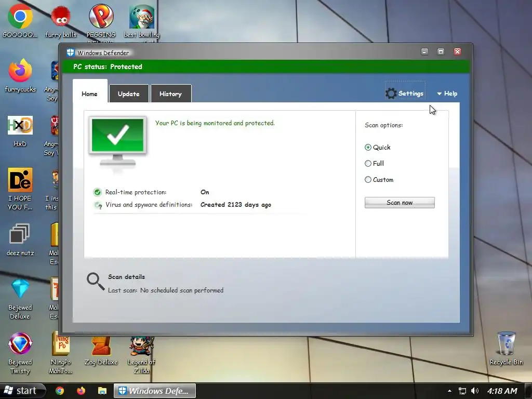
Task: Click 'Your PC is being monitored and protected.'
Action: [215, 123]
